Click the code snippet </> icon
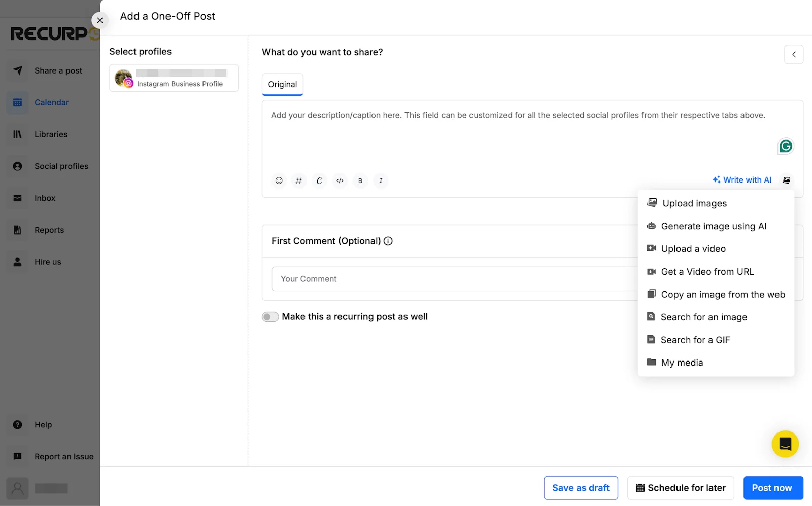Viewport: 812px width, 506px height. (x=340, y=180)
